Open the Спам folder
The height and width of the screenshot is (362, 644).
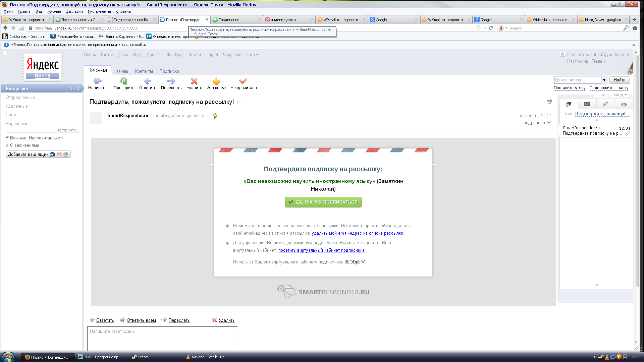coord(11,115)
